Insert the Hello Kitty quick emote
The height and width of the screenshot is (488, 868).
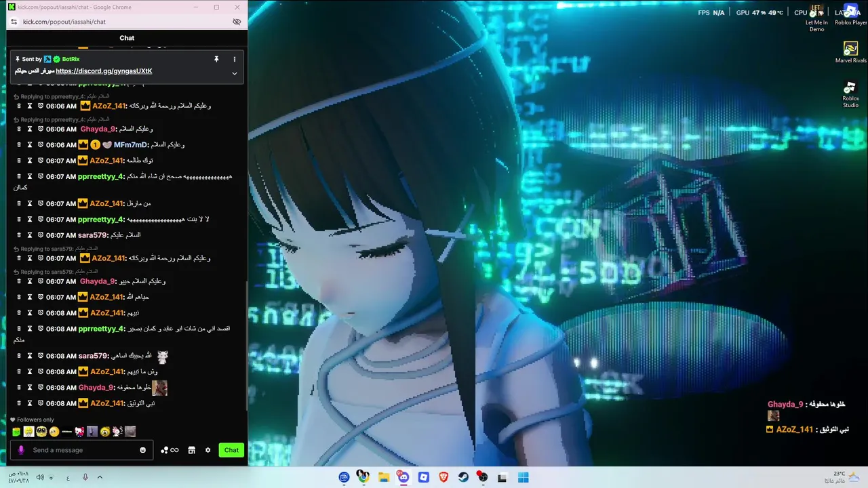click(x=79, y=432)
